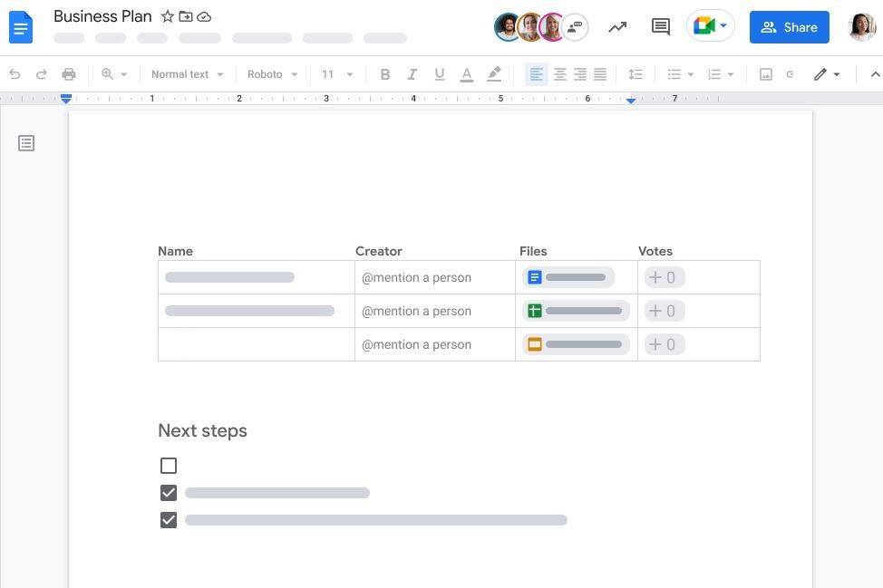Open the activity dashboard trend icon
Viewport: 883px width, 588px height.
[617, 27]
